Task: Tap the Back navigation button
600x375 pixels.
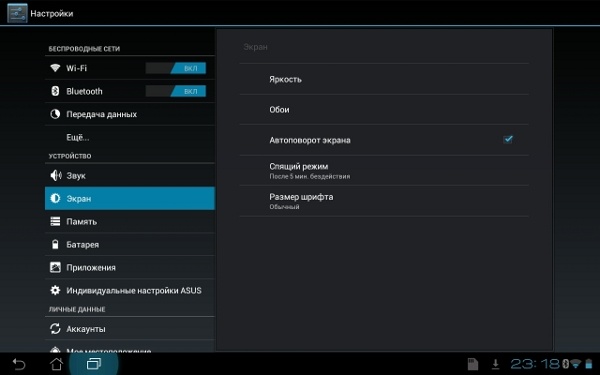Action: point(19,364)
